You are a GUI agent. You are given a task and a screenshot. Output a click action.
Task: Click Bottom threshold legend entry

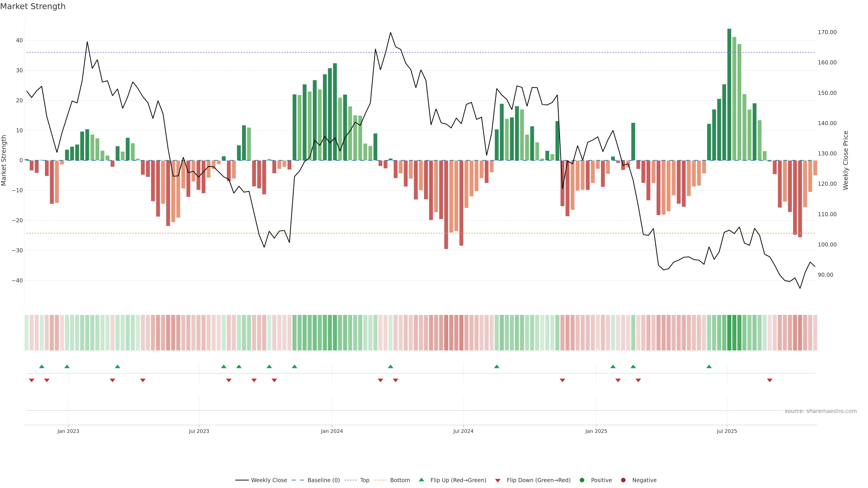[x=400, y=480]
